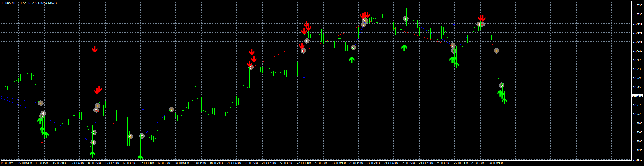The height and width of the screenshot is (166, 644).
Task: Select the green buy arrow below the 24 Jul 15:00 wick
Action: pos(404,47)
